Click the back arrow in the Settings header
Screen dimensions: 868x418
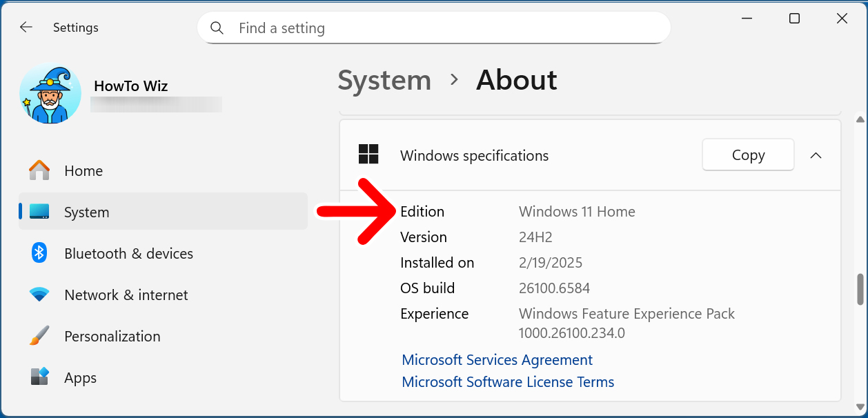coord(26,28)
